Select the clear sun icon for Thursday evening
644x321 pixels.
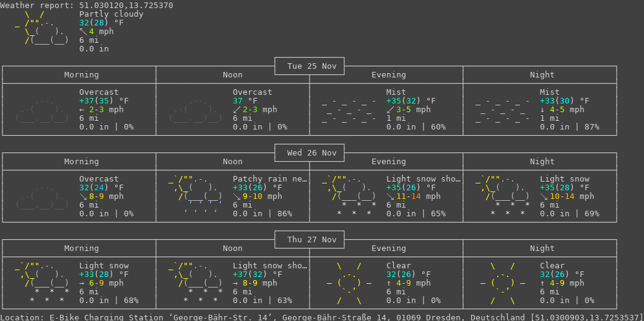349,283
